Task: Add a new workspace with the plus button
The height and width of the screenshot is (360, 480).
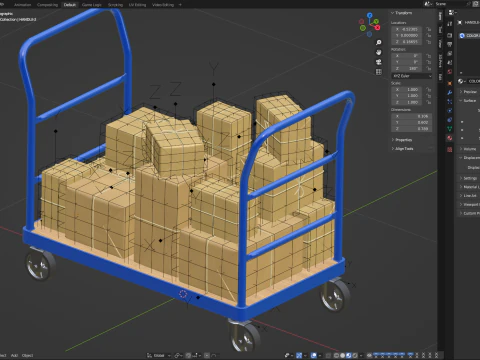Action: click(180, 5)
